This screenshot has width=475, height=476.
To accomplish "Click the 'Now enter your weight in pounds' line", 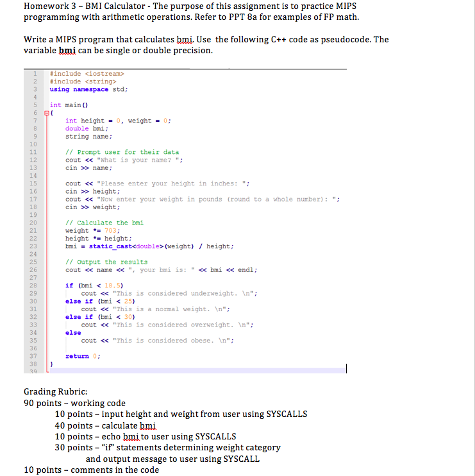I will pyautogui.click(x=203, y=200).
